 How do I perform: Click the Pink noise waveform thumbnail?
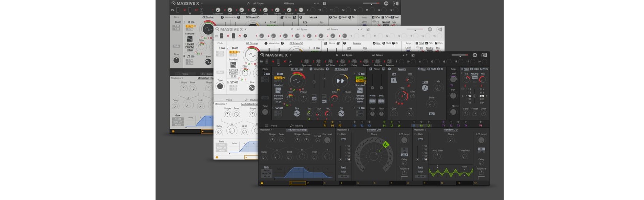(x=381, y=101)
